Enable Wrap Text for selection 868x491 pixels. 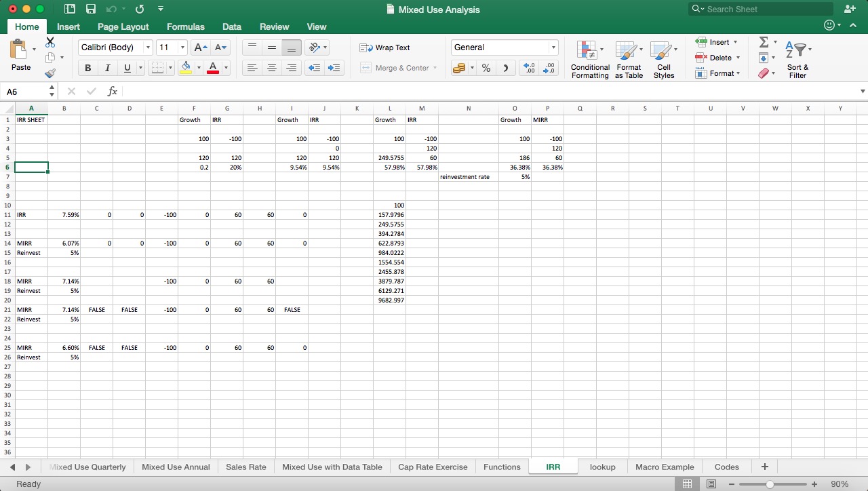tap(387, 47)
